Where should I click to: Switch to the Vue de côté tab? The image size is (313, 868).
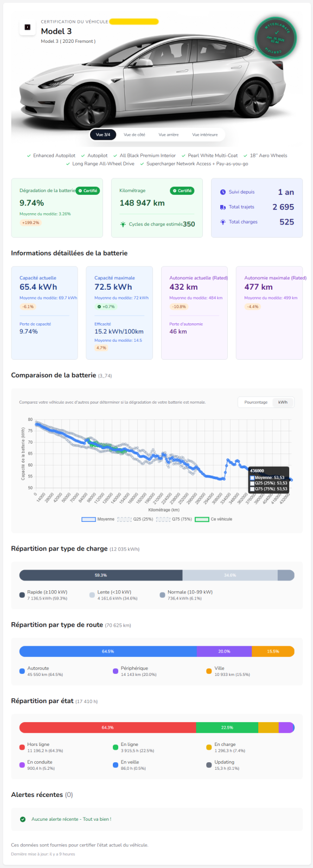(x=134, y=135)
